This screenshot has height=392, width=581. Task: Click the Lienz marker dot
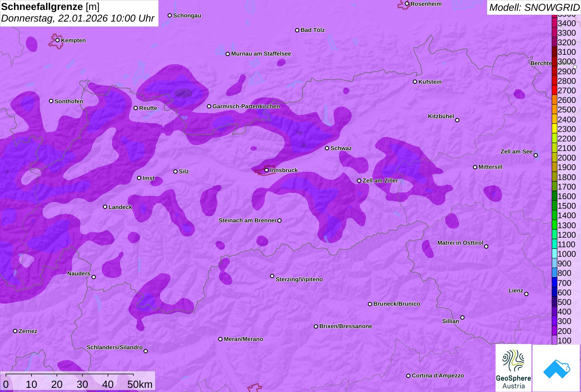coord(526,294)
